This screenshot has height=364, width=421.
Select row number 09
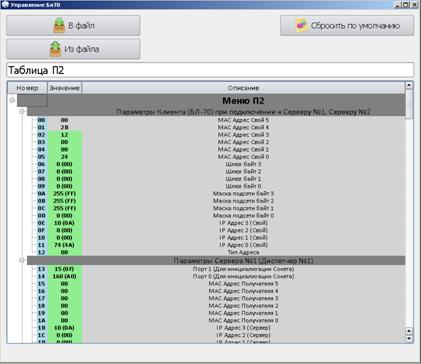41,186
